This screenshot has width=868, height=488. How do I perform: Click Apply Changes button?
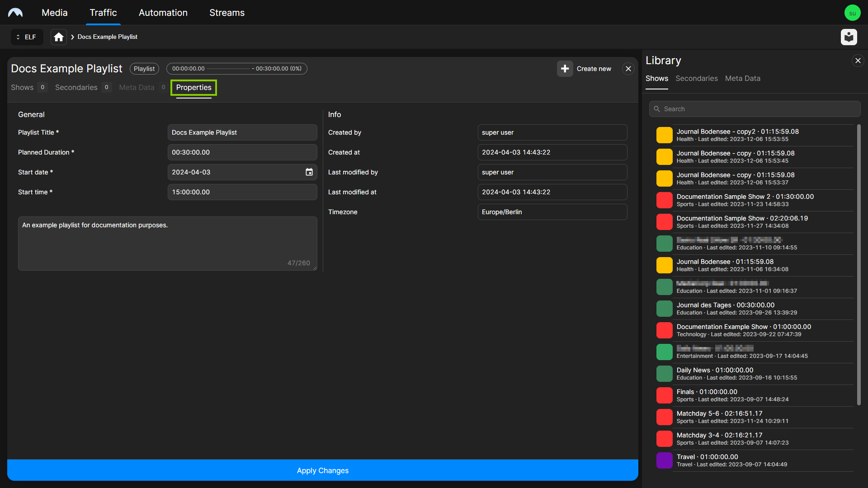coord(322,470)
